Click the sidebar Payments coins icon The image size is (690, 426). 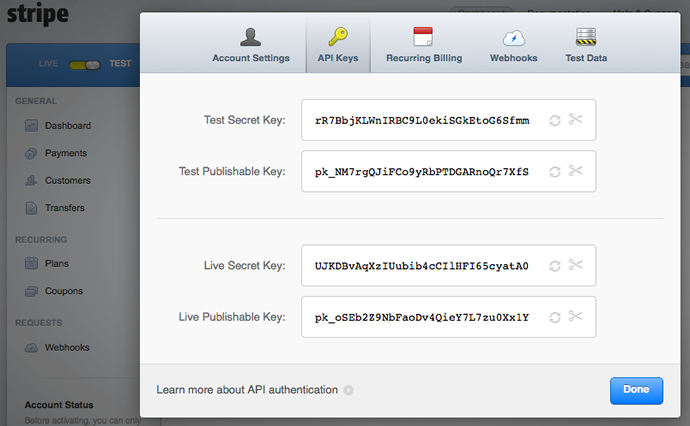[x=31, y=154]
